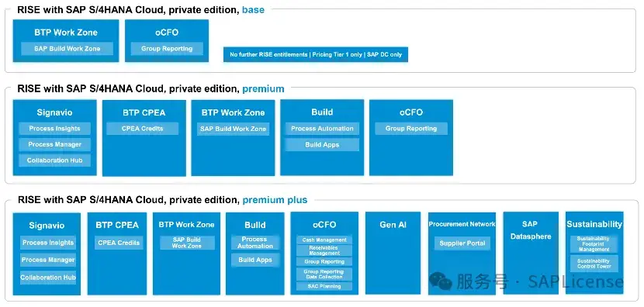Click Process Automation in premium Build box

[x=323, y=129]
